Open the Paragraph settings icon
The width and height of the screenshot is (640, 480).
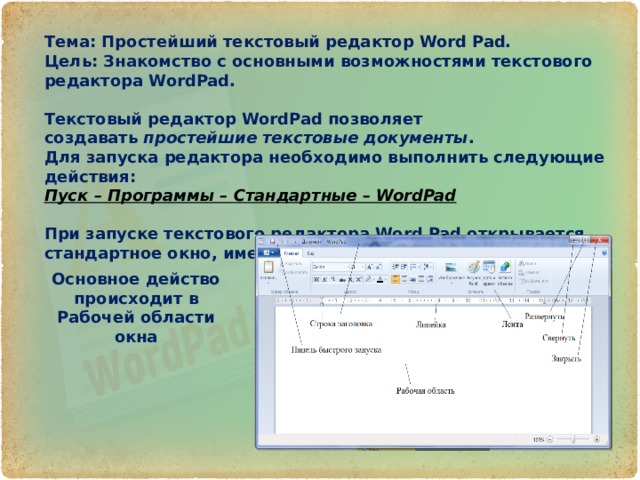point(431,280)
